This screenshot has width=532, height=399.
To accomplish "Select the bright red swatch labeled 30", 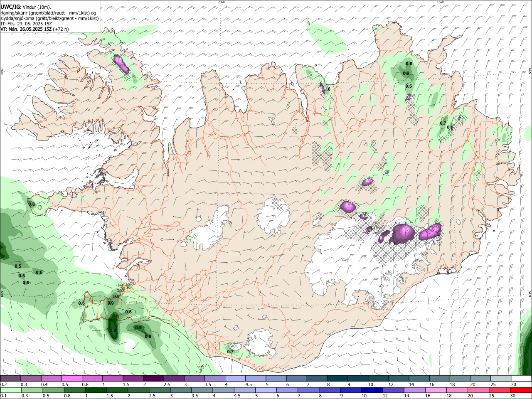I will 521,390.
